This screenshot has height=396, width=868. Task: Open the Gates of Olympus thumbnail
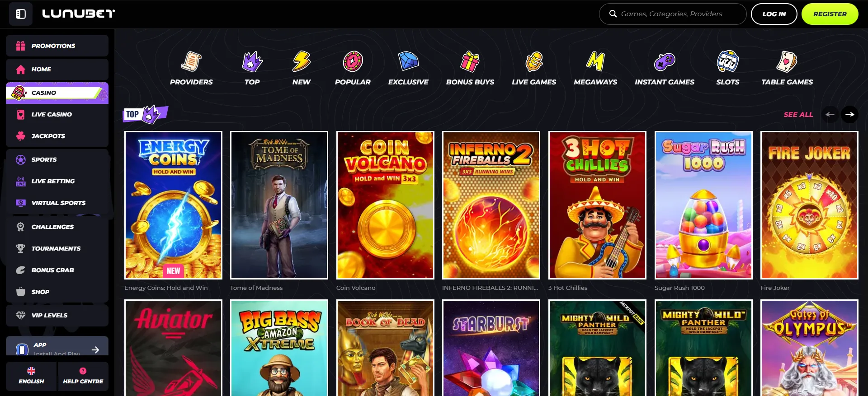(809, 348)
